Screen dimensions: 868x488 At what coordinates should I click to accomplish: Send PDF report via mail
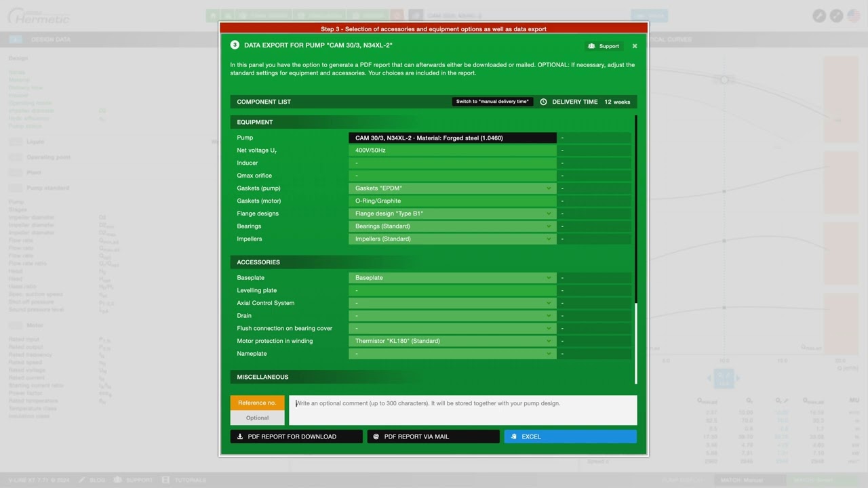point(433,436)
